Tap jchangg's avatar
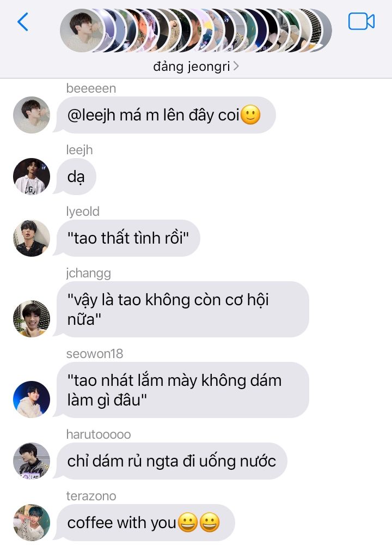This screenshot has width=392, height=545. click(31, 319)
